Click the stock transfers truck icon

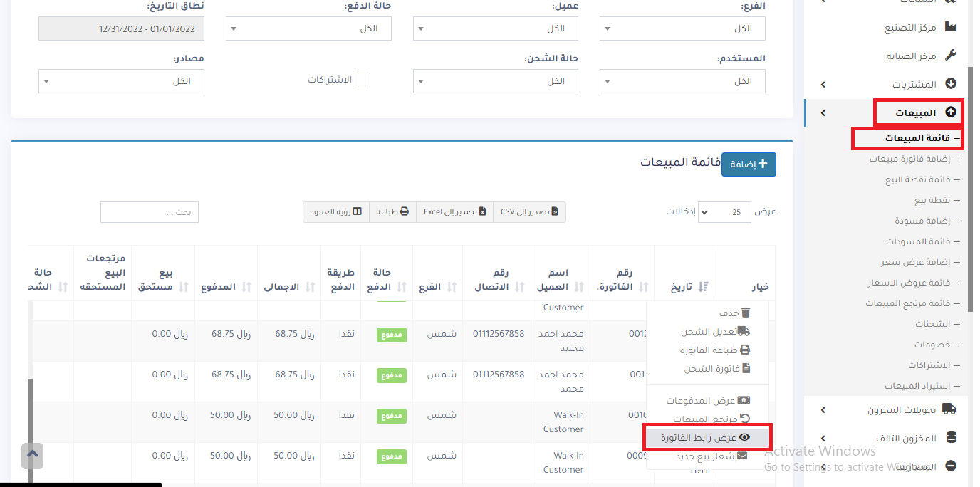coord(949,409)
